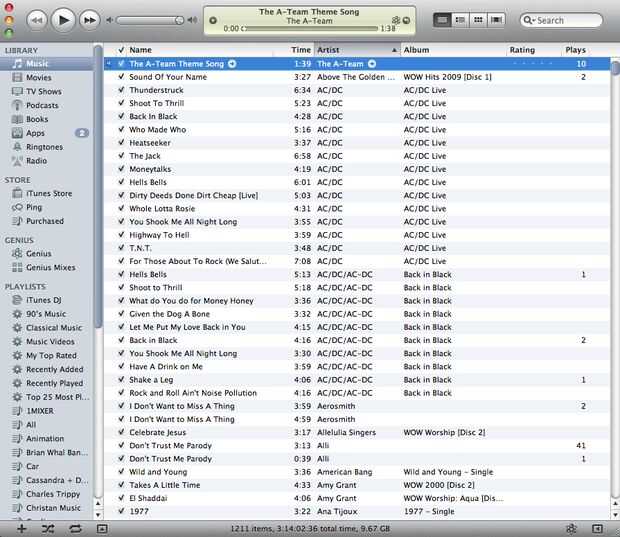
Task: Open search options magnifier dropdown
Action: click(x=529, y=20)
